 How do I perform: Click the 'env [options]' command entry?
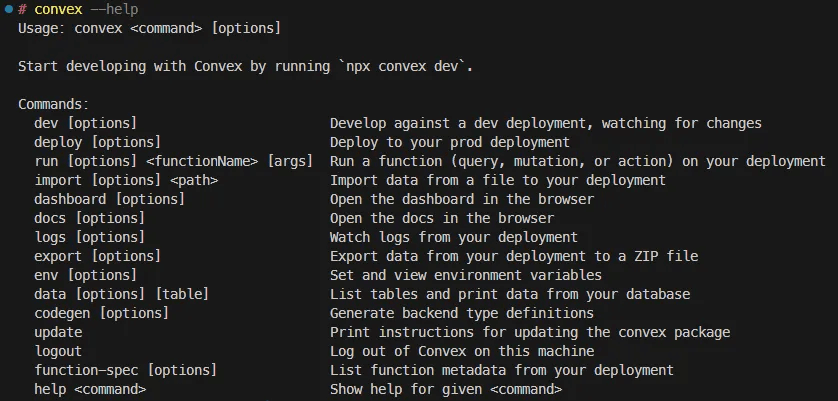click(x=85, y=275)
